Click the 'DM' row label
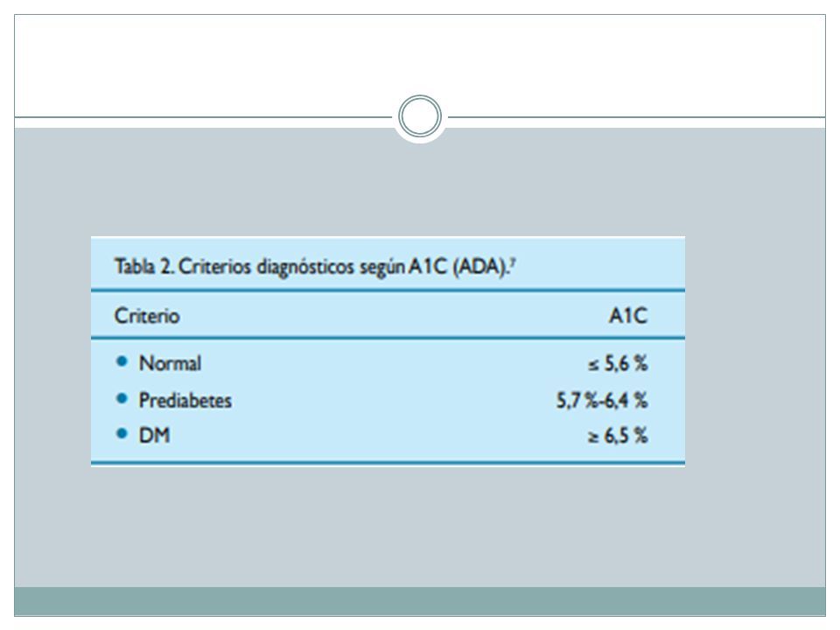The width and height of the screenshot is (840, 630). click(x=154, y=436)
